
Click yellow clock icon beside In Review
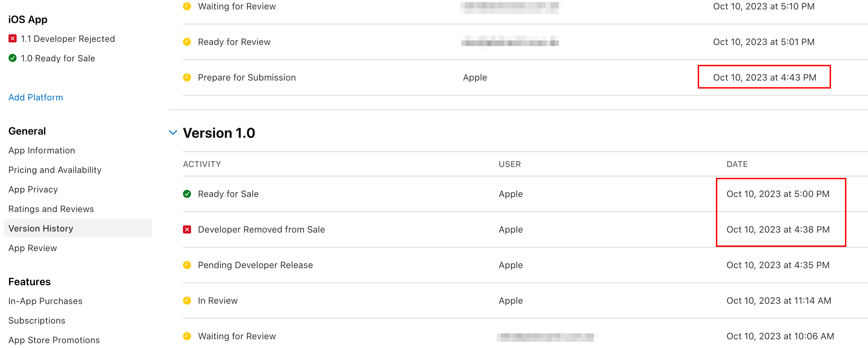point(187,301)
